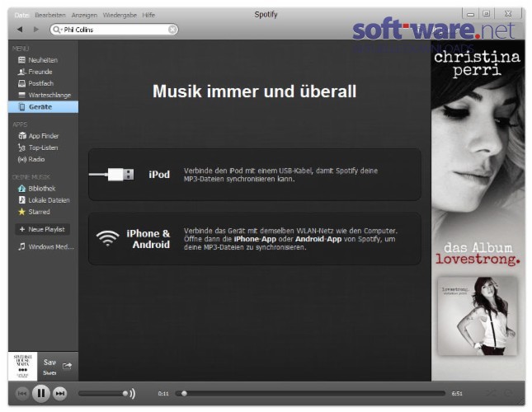Viewport: 532px width, 412px height.
Task: Click the progress bar playhead knob
Action: (184, 393)
